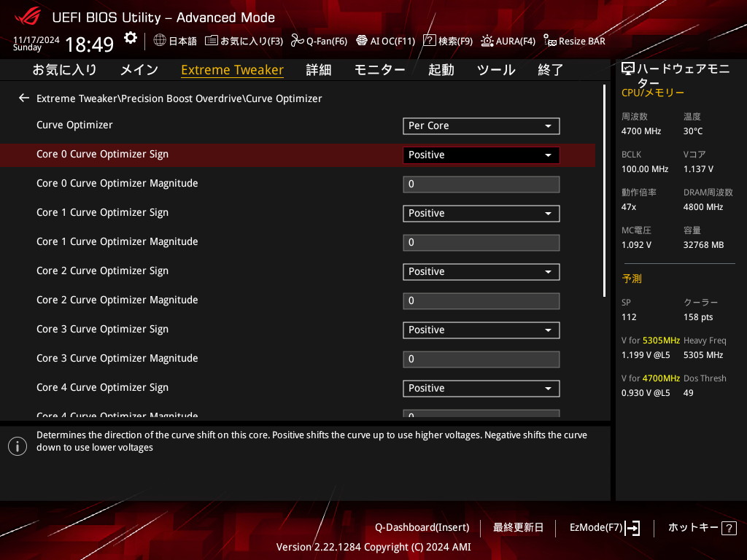Click the info icon beside help text
The image size is (747, 560).
(x=18, y=446)
